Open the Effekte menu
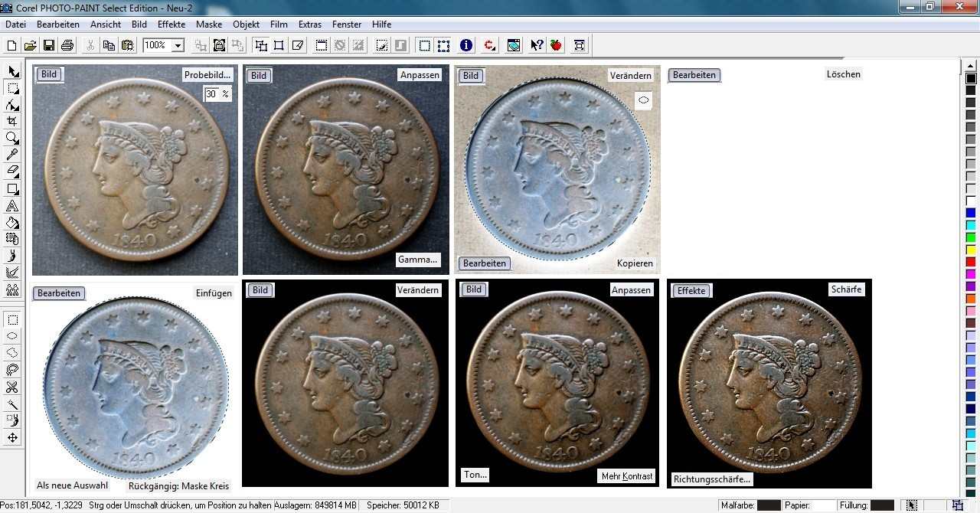980x513 pixels. (x=171, y=25)
